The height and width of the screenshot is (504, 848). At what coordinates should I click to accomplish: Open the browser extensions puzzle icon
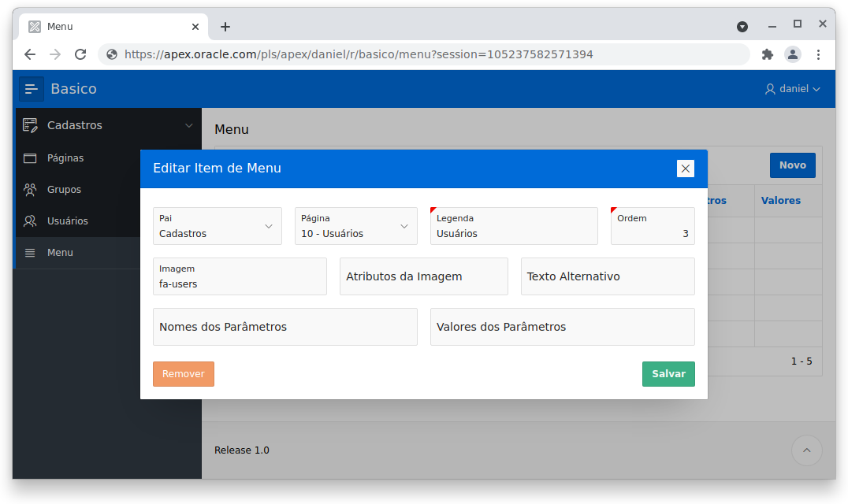point(767,54)
